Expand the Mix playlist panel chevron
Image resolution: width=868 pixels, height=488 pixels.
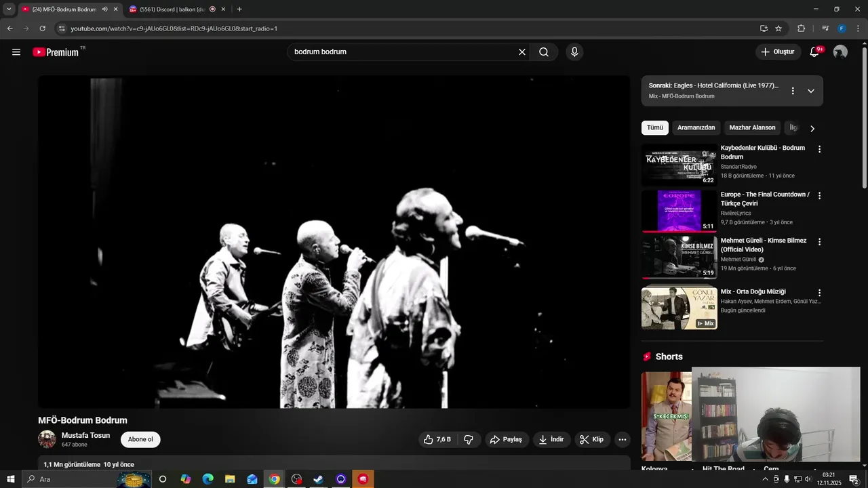[810, 91]
